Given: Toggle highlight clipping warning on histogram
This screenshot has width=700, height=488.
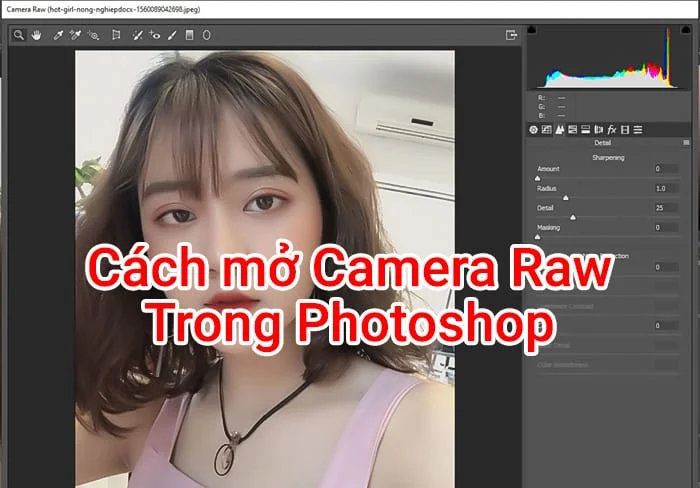Looking at the screenshot, I should coord(686,30).
